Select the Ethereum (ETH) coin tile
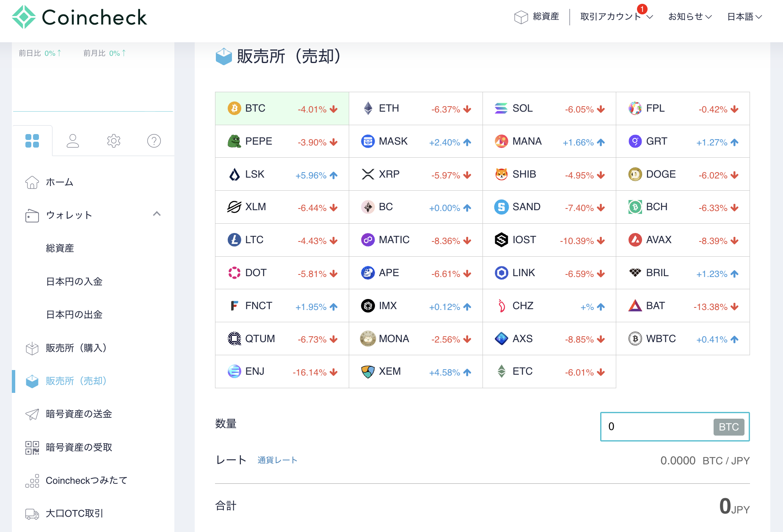The height and width of the screenshot is (532, 783). pos(416,109)
